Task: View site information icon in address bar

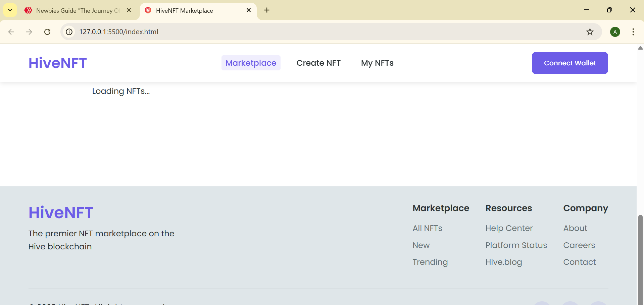Action: 69,32
